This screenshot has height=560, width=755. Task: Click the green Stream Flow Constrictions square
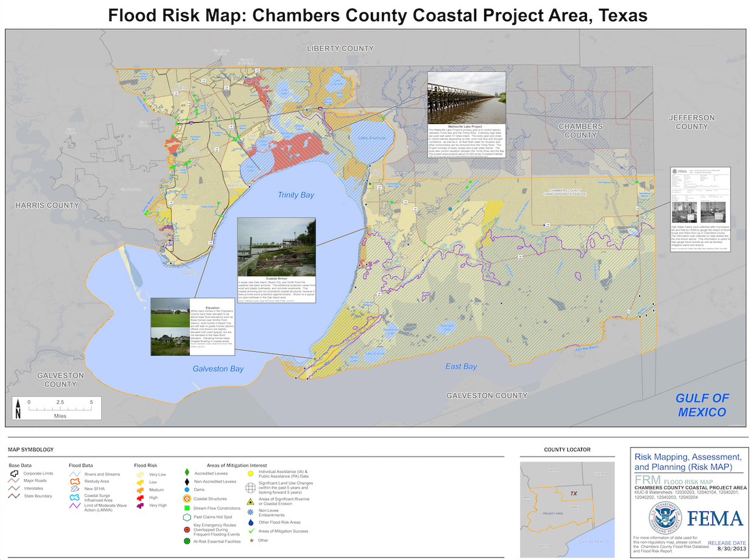pyautogui.click(x=186, y=507)
